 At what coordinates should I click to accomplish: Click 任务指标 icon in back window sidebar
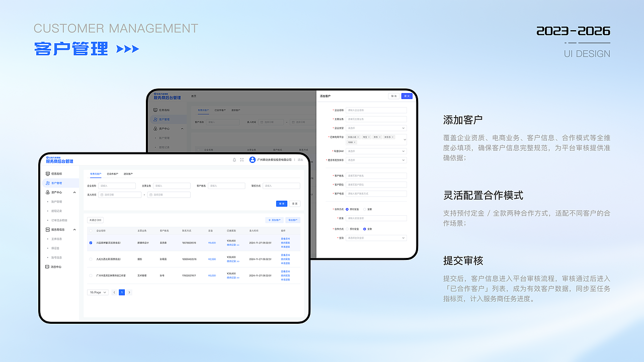click(155, 110)
